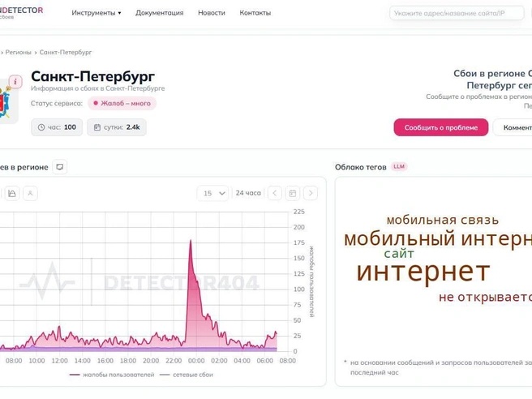Click the 'интернет' tag in cloud
Screen dimensions: 532x399
pyautogui.click(x=423, y=272)
